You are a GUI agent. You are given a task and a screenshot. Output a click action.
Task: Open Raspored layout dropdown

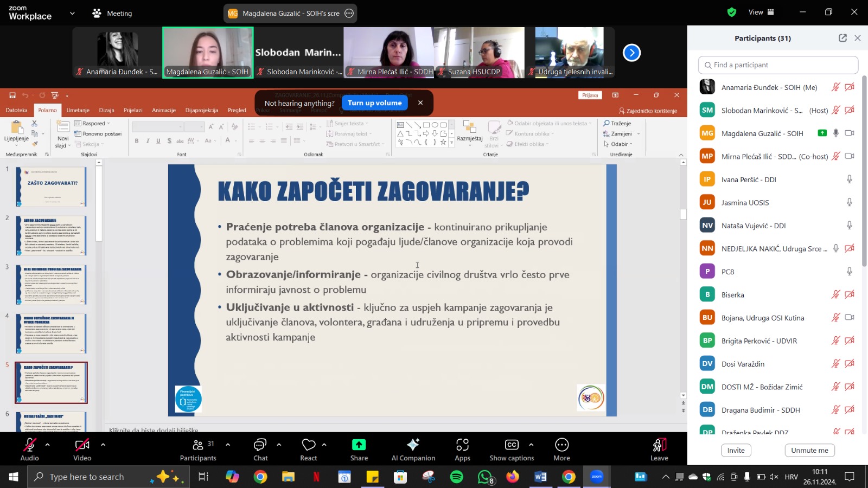tap(91, 124)
